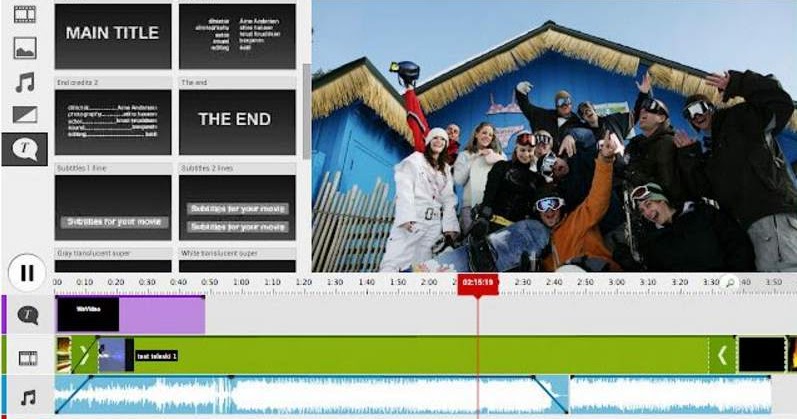797x419 pixels.
Task: Click the purple text clip area
Action: pyautogui.click(x=162, y=315)
